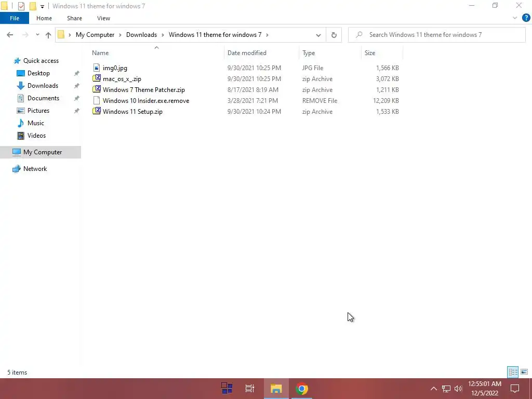Unpin Pictures using its pin icon

click(77, 111)
